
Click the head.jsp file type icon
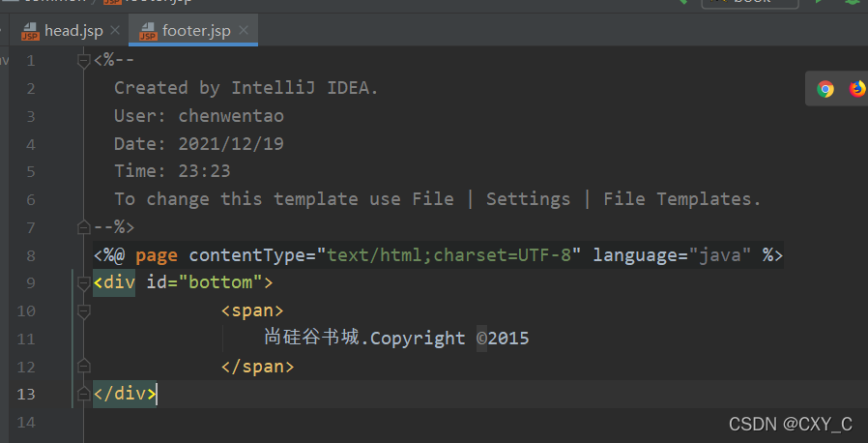pos(30,31)
